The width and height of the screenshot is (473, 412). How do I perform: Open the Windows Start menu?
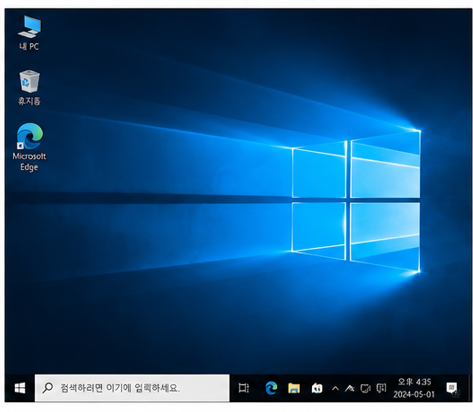pos(20,388)
